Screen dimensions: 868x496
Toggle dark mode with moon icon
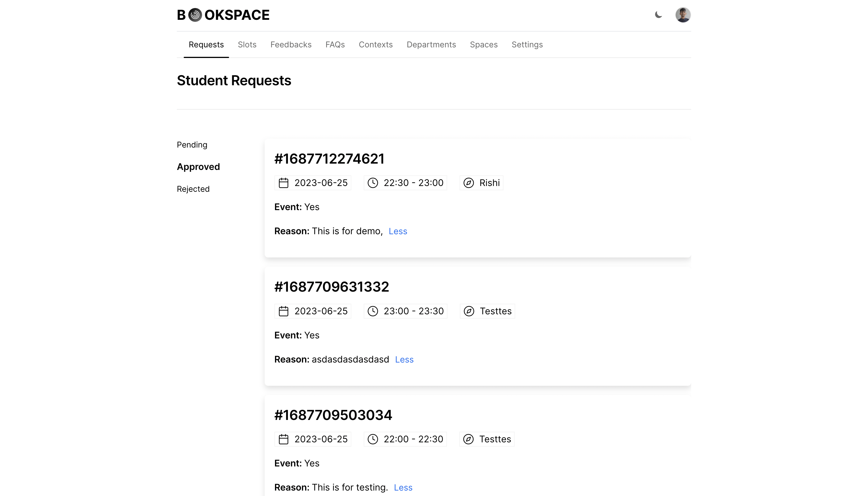[x=658, y=15]
